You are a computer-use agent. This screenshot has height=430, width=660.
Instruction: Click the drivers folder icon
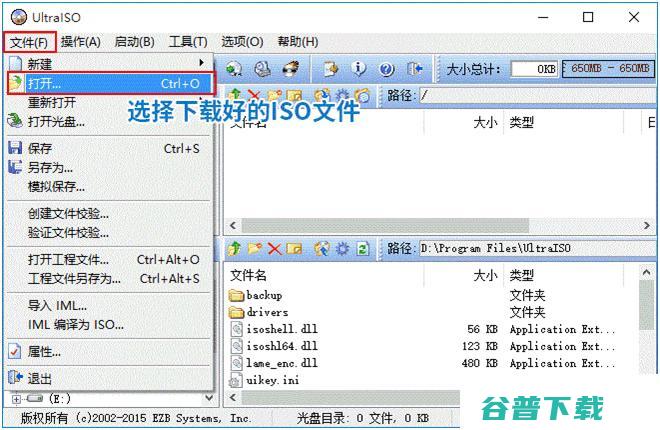[x=237, y=312]
